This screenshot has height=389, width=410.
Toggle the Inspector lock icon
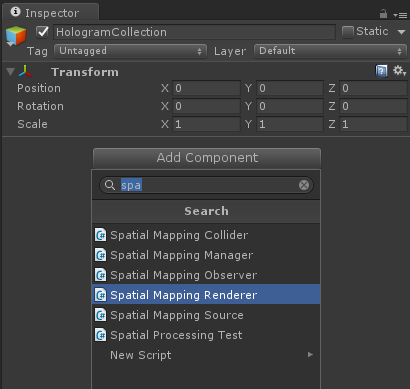pos(383,14)
